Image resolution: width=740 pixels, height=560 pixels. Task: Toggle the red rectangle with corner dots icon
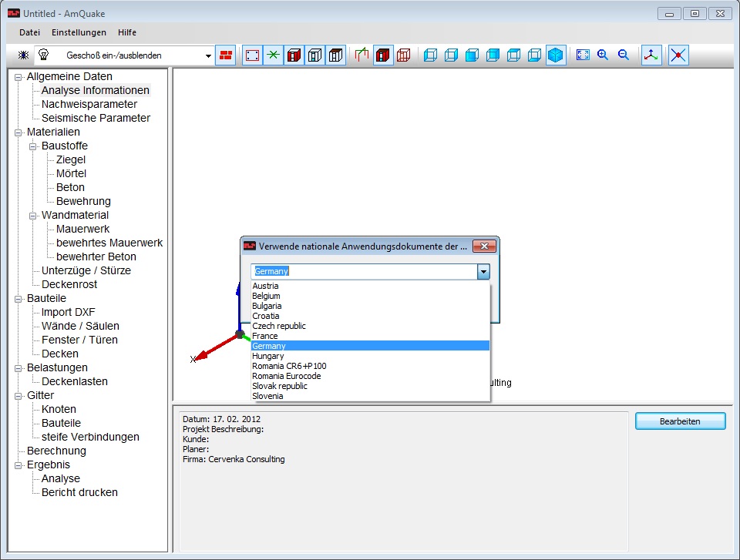[x=253, y=55]
